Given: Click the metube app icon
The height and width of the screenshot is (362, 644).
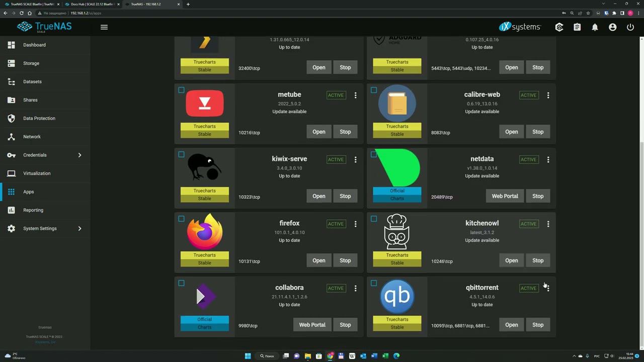Looking at the screenshot, I should (x=205, y=103).
